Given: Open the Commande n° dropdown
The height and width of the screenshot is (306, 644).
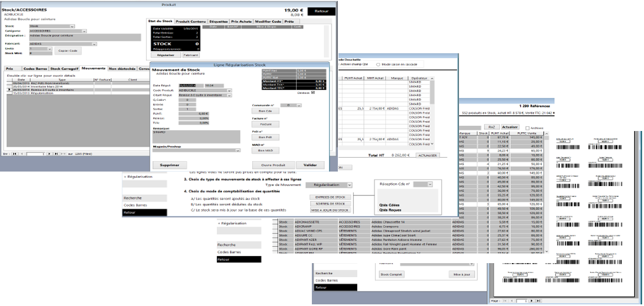Looking at the screenshot, I should click(x=299, y=105).
